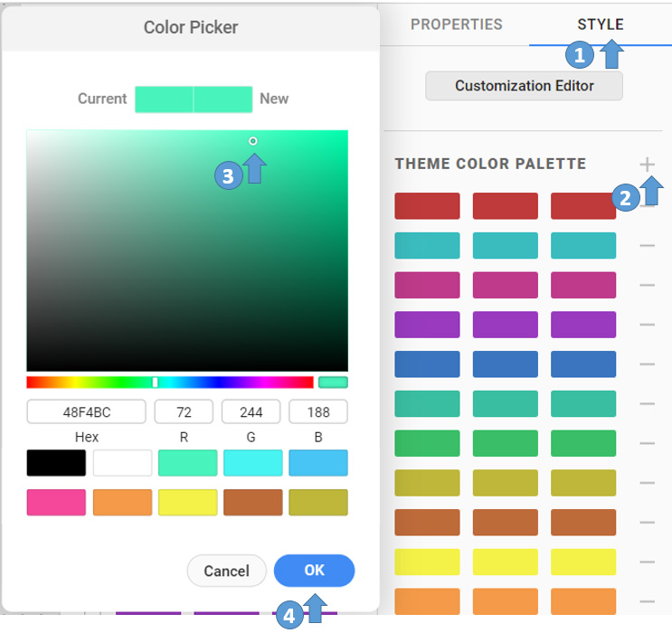Remove the sea-green palette row
Image resolution: width=672 pixels, height=633 pixels.
pyautogui.click(x=648, y=403)
